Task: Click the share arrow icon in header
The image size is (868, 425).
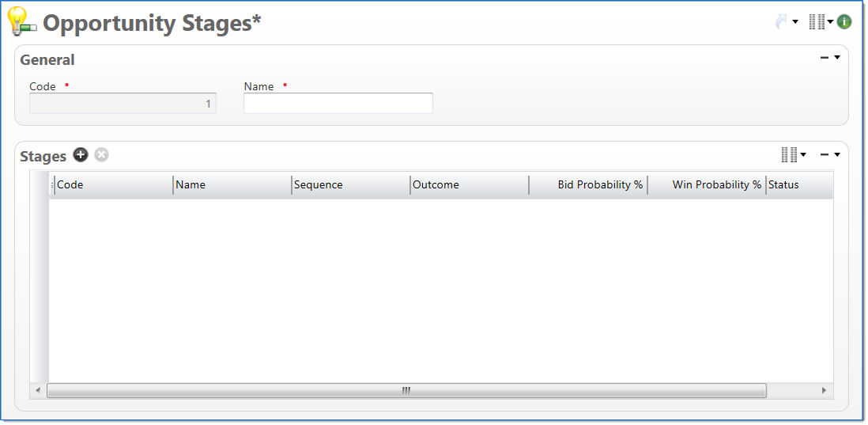Action: point(782,22)
